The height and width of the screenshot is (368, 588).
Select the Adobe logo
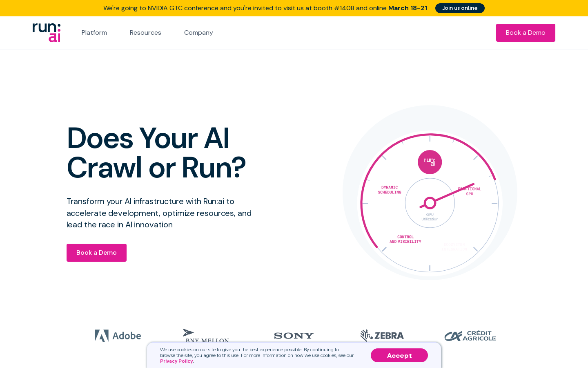[x=118, y=335]
